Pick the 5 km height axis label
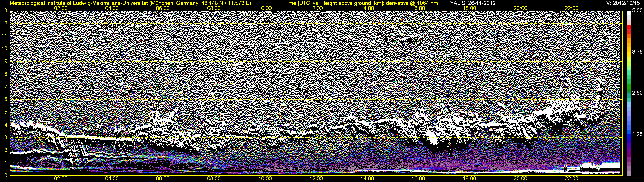The height and width of the screenshot is (182, 644). tap(6, 112)
